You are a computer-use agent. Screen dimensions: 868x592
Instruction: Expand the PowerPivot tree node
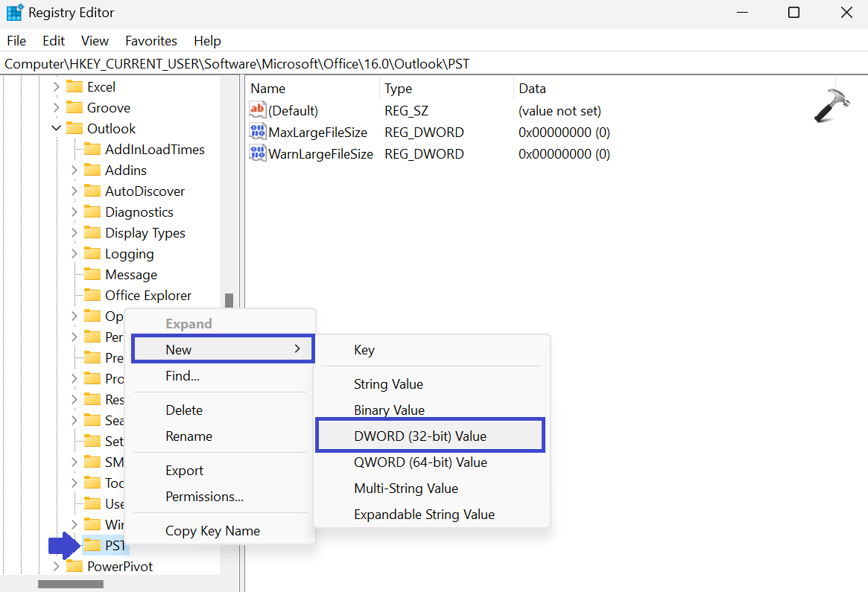pos(56,567)
